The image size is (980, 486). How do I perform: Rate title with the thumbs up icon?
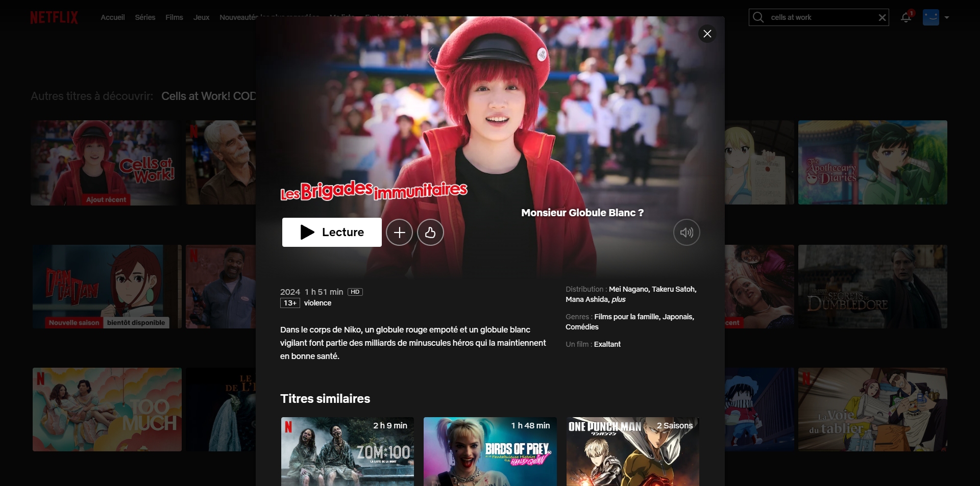(x=430, y=233)
